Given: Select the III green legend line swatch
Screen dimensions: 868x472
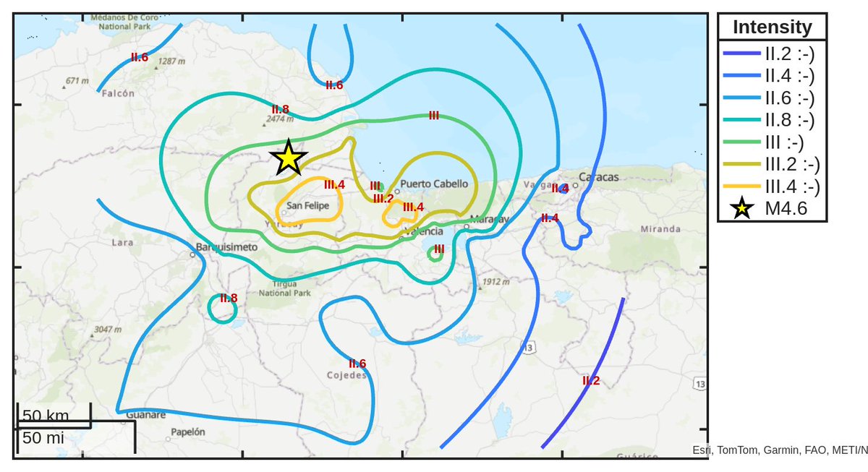Looking at the screenshot, I should pyautogui.click(x=741, y=142).
